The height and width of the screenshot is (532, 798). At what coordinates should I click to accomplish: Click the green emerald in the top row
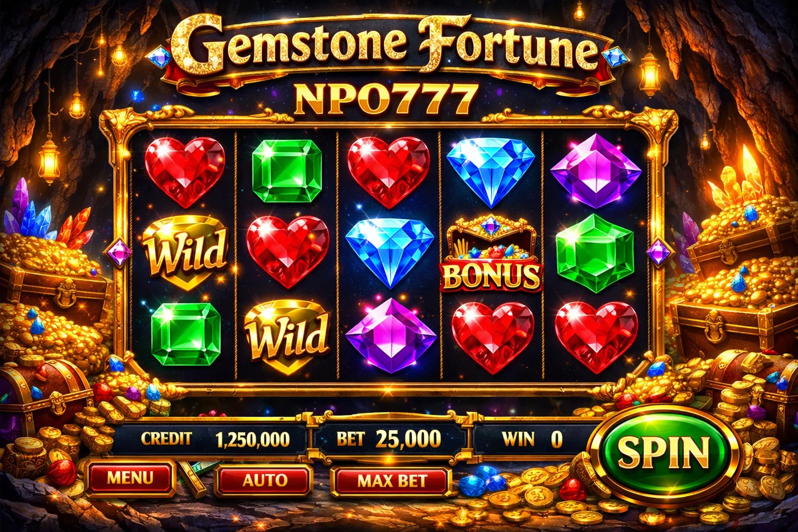coord(287,170)
